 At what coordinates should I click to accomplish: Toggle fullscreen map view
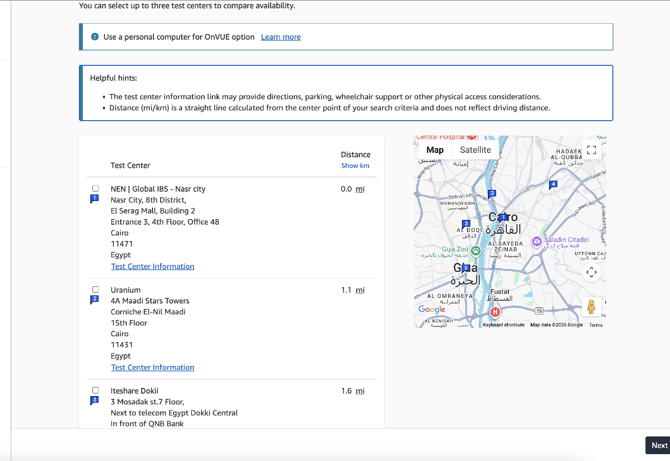click(591, 150)
